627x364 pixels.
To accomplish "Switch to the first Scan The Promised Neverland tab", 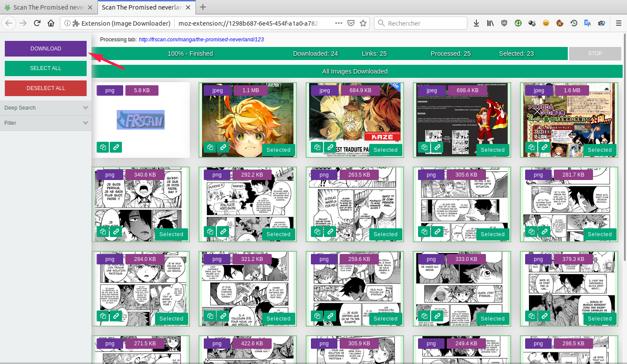I will [x=48, y=7].
